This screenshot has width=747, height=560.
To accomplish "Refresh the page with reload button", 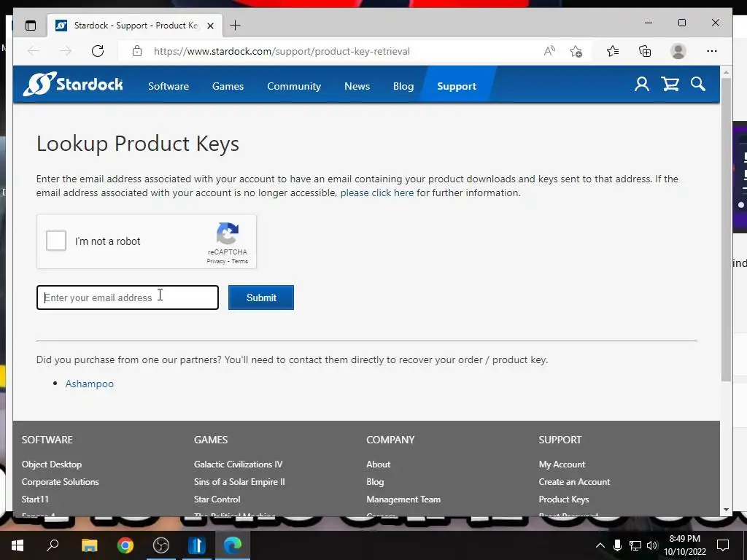I will (98, 51).
